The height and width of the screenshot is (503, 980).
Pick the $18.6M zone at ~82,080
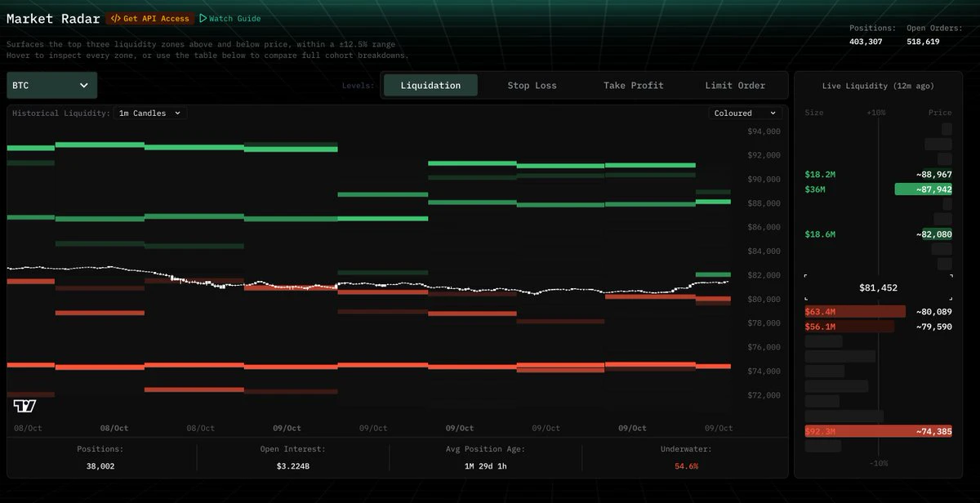(879, 234)
